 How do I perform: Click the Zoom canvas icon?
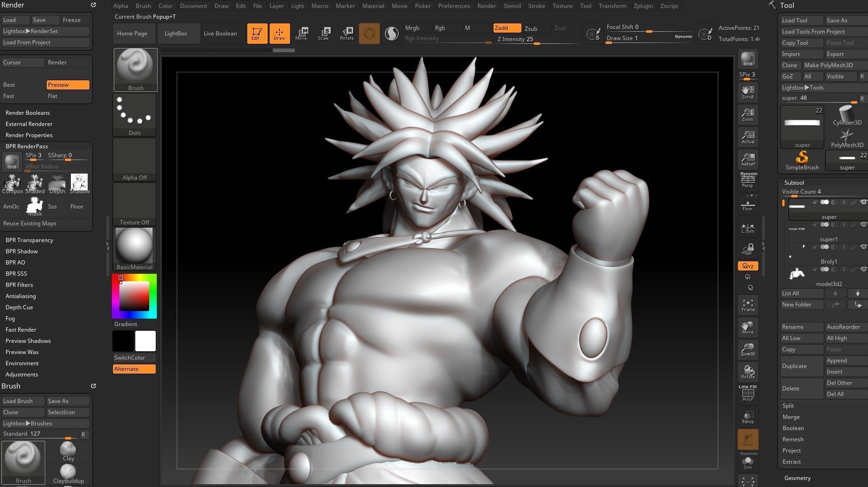[748, 115]
